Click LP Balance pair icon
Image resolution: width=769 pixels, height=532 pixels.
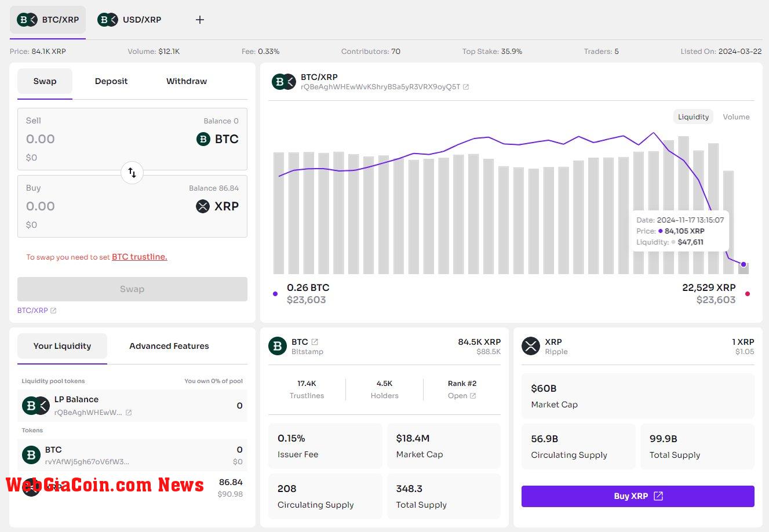click(35, 406)
